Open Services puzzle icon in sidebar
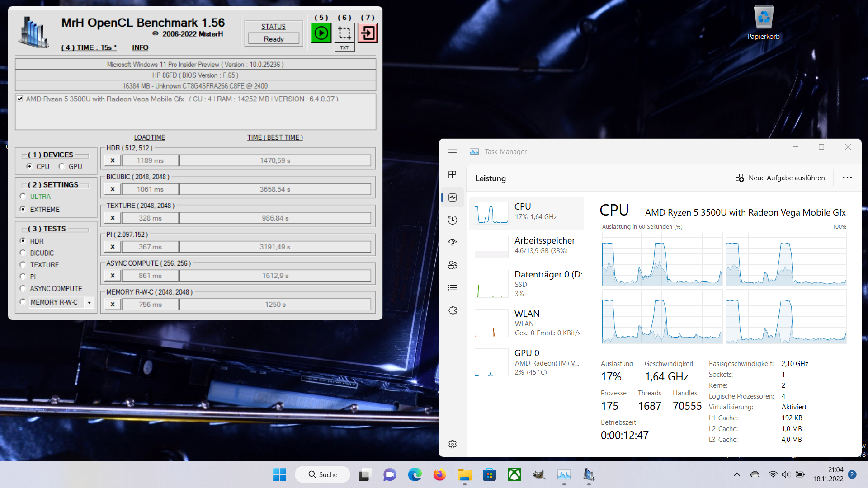 pyautogui.click(x=453, y=310)
